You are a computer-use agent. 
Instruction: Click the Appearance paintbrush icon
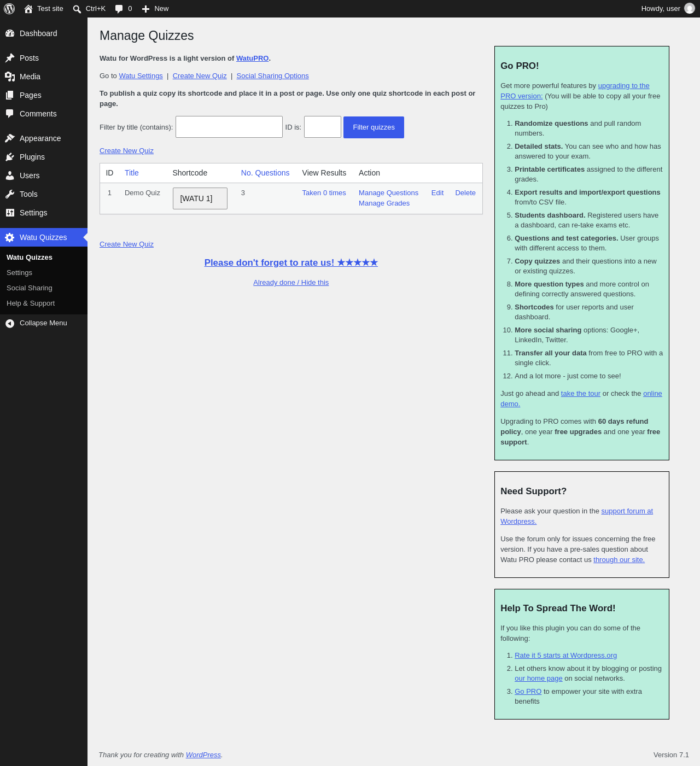point(10,138)
